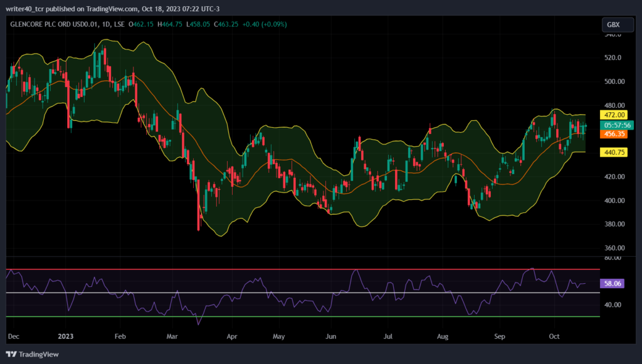Click the yellow 472.00 price label
642x364 pixels.
tap(613, 115)
